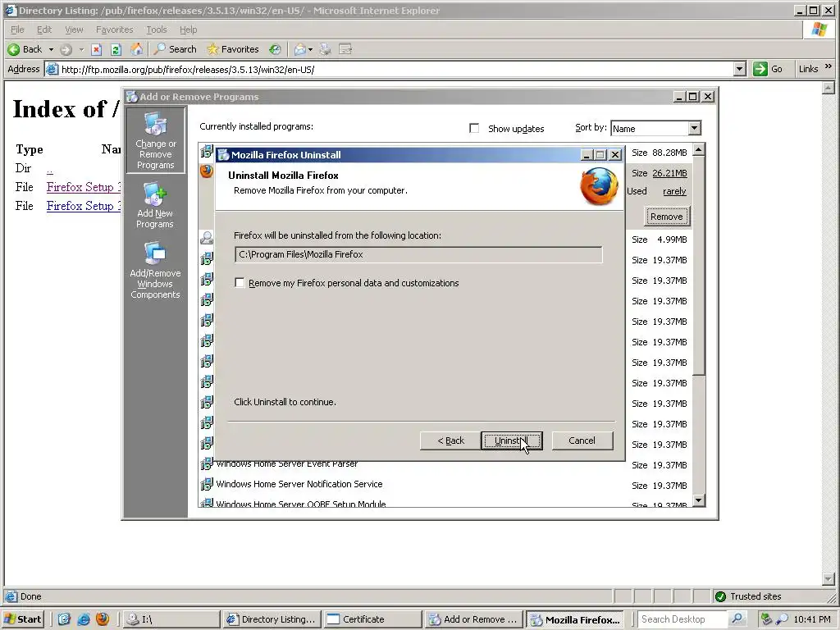Open Add/Remove Windows Components sidebar icon
This screenshot has height=630, width=840.
[x=155, y=271]
